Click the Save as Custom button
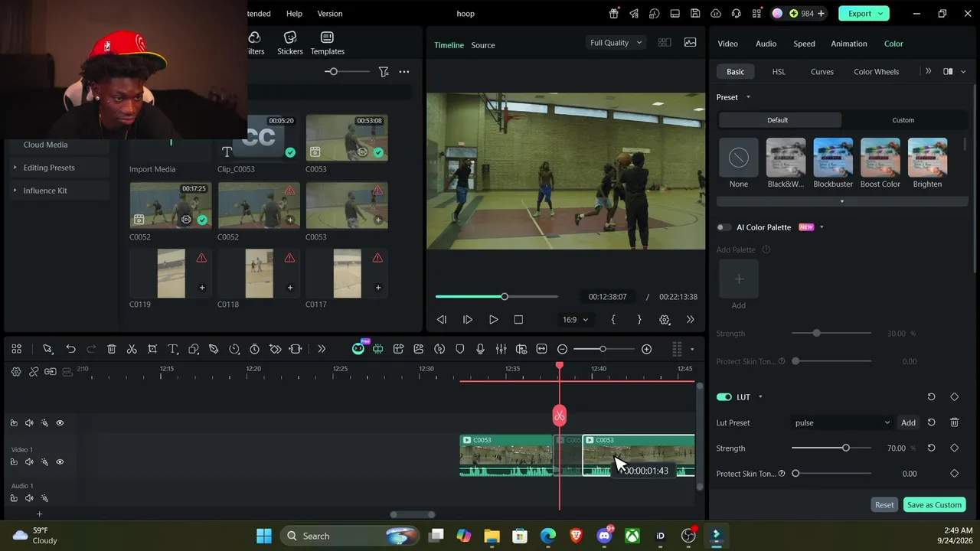980x551 pixels. [934, 505]
